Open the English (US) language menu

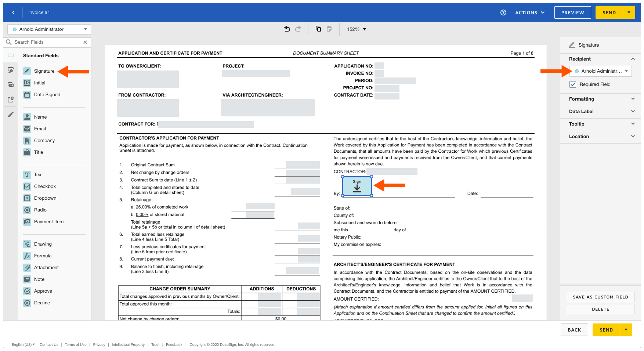[x=23, y=344]
